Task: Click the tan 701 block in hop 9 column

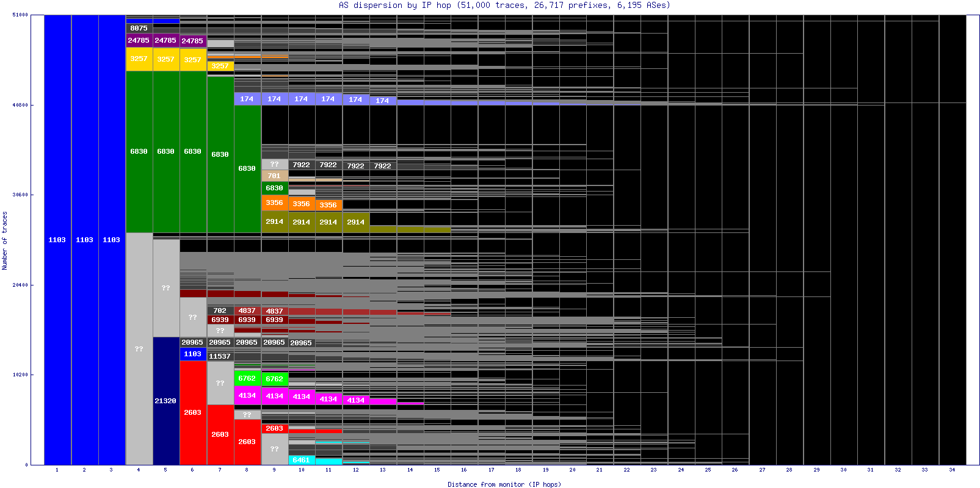Action: click(x=274, y=176)
